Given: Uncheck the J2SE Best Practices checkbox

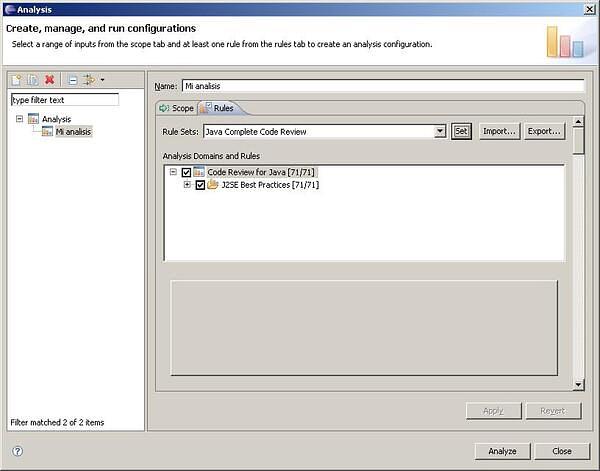Looking at the screenshot, I should [200, 185].
